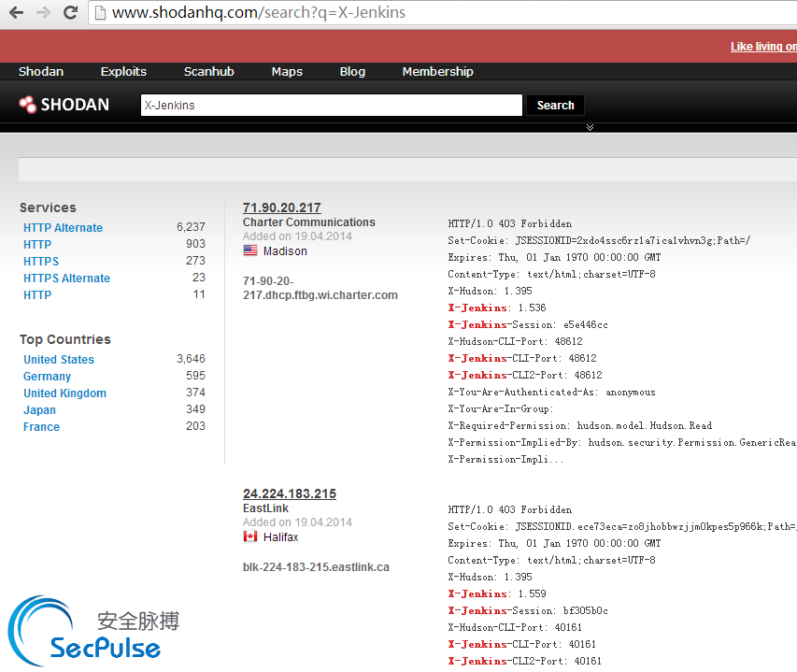Filter by HTTP service with 11 results
The width and height of the screenshot is (797, 672).
[x=37, y=294]
